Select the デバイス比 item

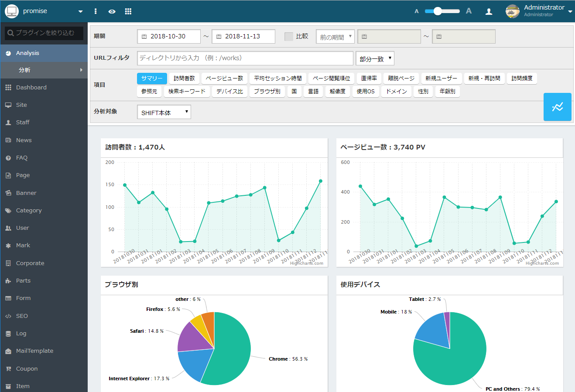coord(229,92)
